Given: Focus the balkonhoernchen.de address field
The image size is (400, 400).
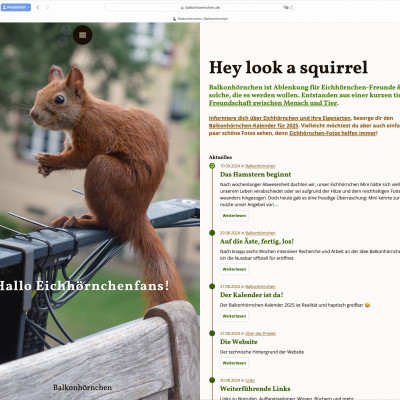Looking at the screenshot, I should [x=200, y=7].
